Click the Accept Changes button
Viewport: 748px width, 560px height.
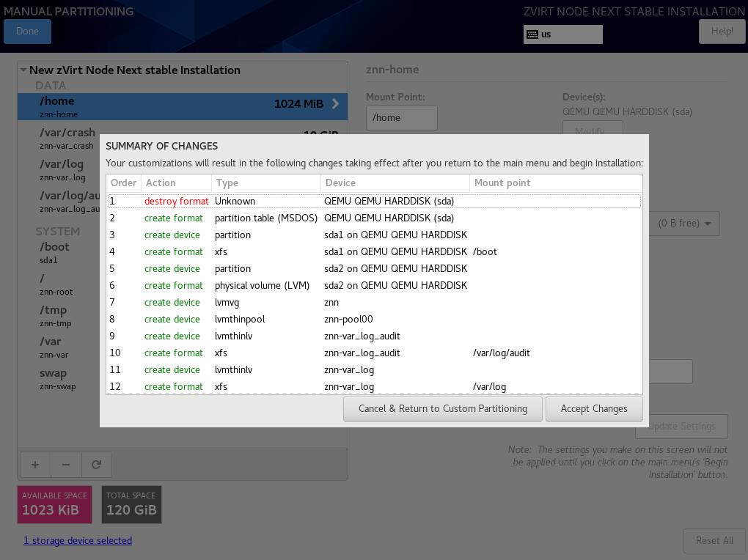click(x=594, y=409)
